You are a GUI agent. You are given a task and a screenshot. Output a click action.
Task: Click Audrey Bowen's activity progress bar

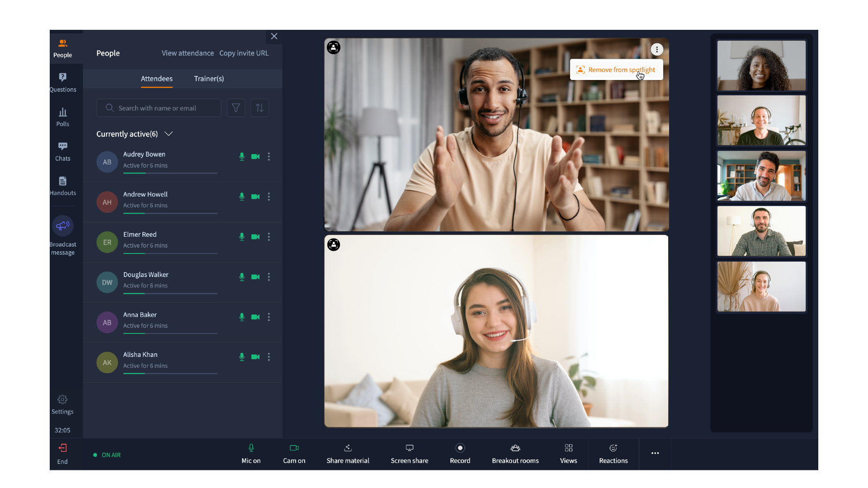tap(170, 173)
